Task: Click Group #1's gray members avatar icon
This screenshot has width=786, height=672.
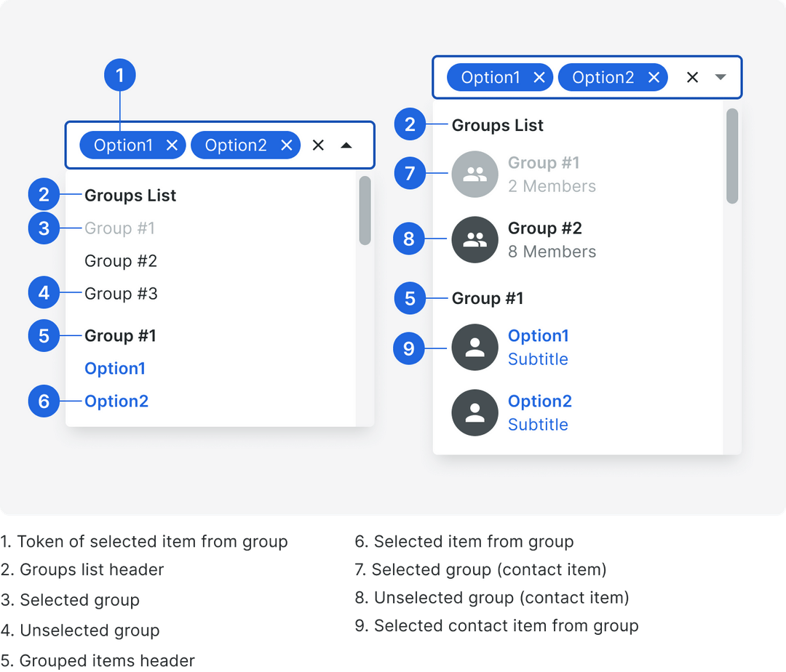Action: pos(475,174)
